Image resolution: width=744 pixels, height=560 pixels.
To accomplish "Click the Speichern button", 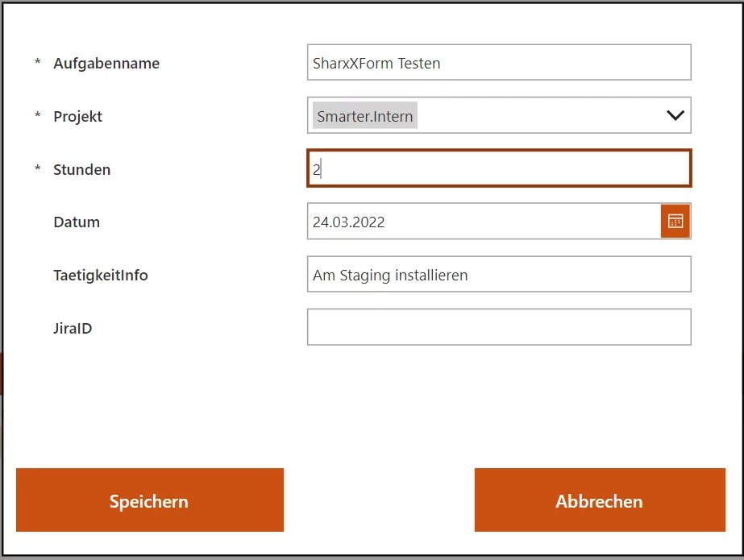I will [x=149, y=500].
